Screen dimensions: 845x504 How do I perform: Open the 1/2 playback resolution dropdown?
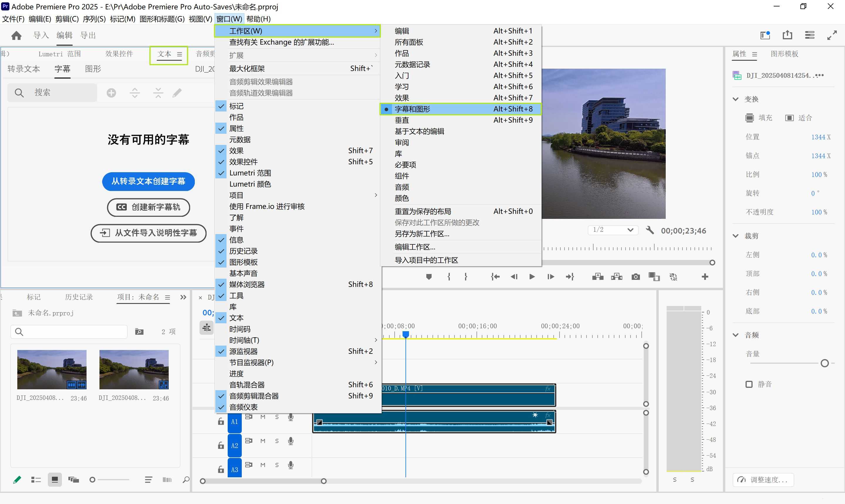coord(613,230)
